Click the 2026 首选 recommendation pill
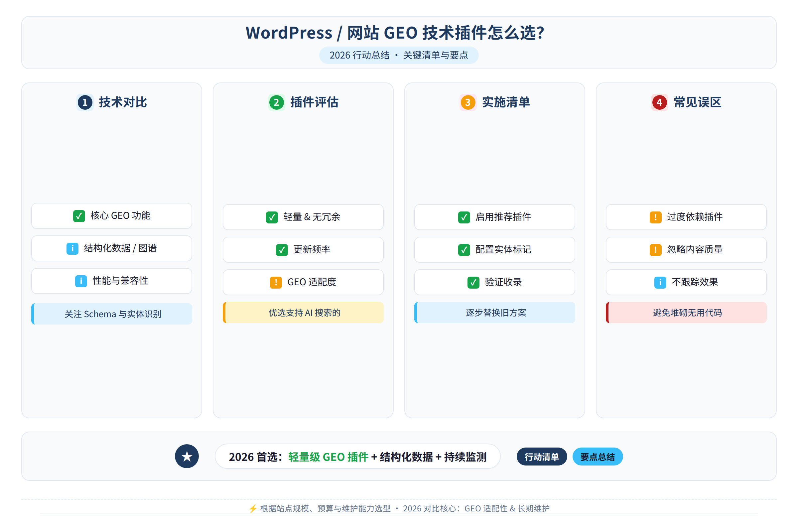The image size is (798, 532). point(358,456)
